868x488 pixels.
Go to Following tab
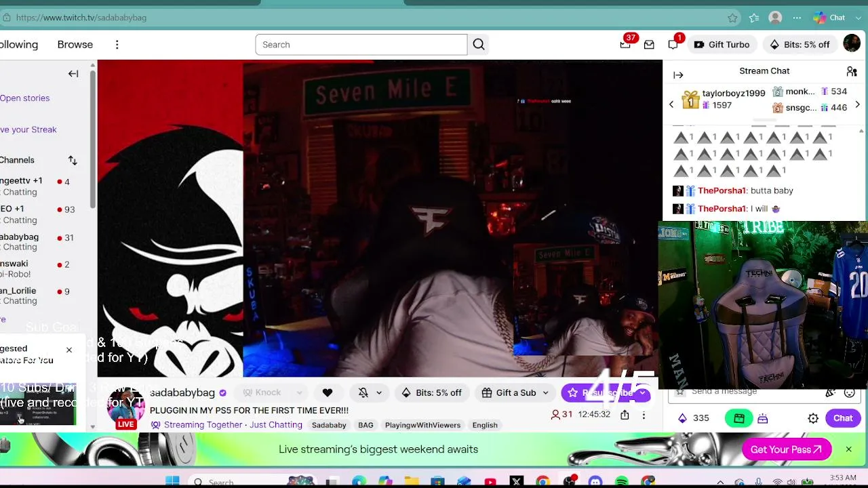[19, 45]
